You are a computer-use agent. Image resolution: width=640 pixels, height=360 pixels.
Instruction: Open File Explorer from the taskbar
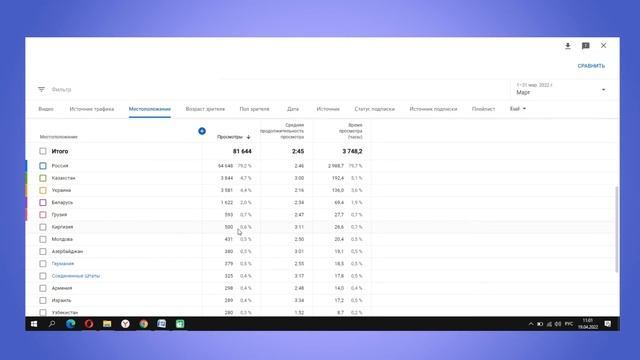point(107,324)
